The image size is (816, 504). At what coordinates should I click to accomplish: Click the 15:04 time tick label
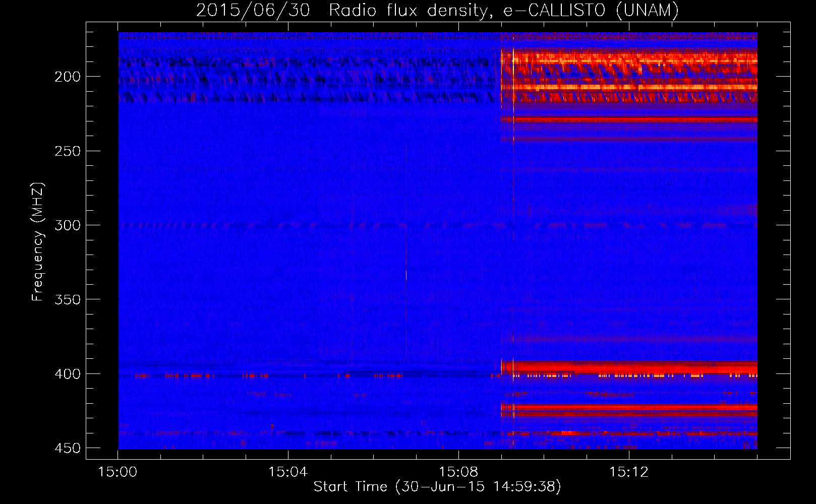pos(288,472)
